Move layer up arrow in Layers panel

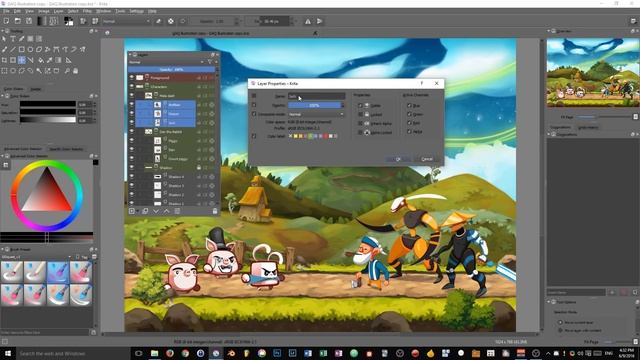(x=167, y=211)
